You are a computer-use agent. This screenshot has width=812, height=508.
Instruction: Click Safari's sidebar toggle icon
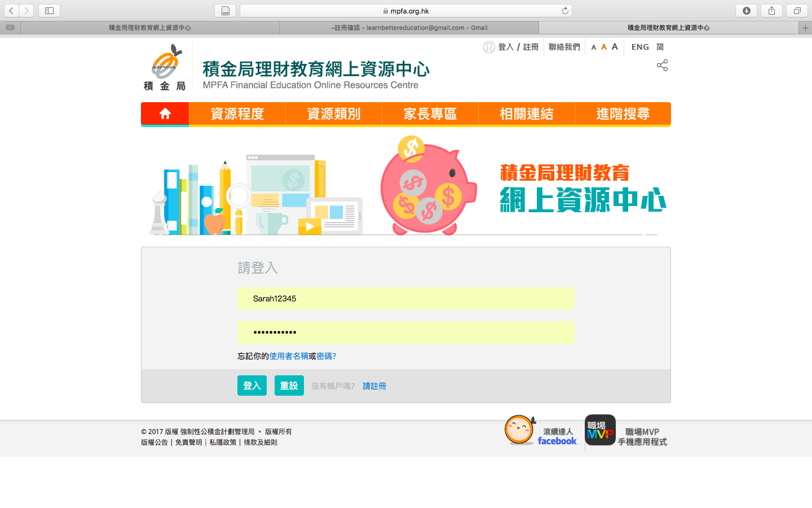click(x=49, y=11)
